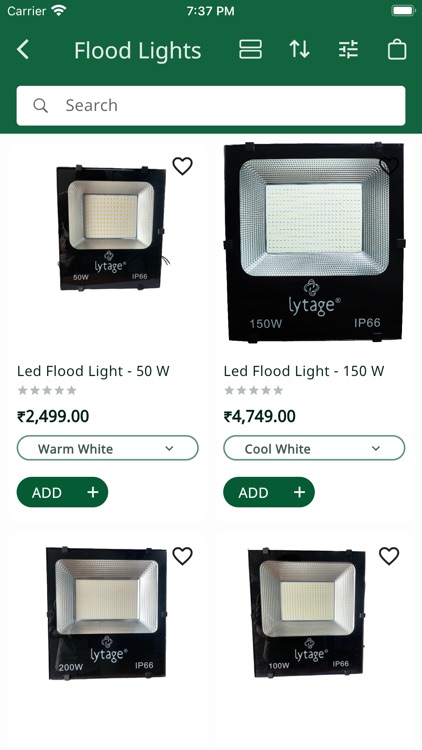
Task: Go back using the left arrow
Action: pyautogui.click(x=22, y=50)
